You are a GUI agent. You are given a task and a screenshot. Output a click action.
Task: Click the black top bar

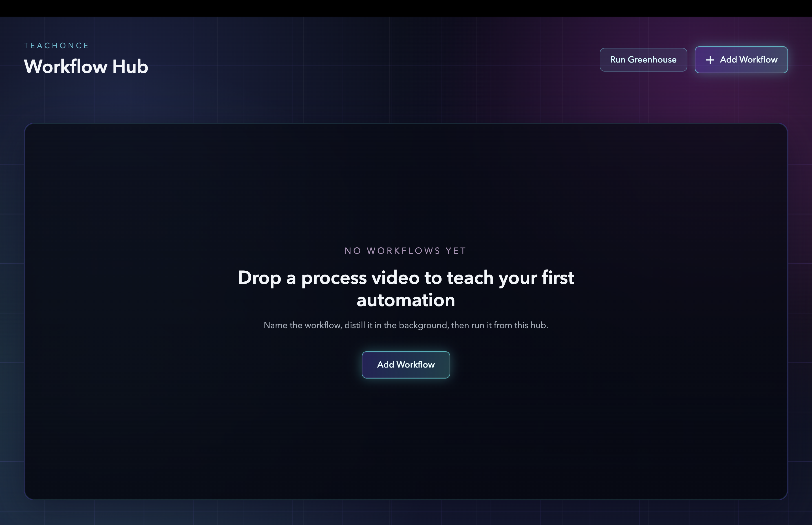(x=406, y=8)
